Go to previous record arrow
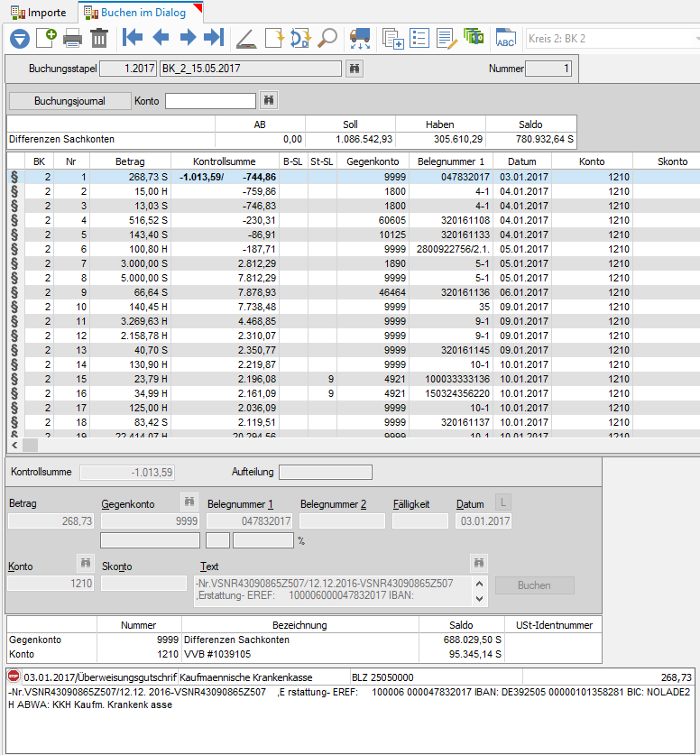Screen dimensions: 700x755 (160, 37)
